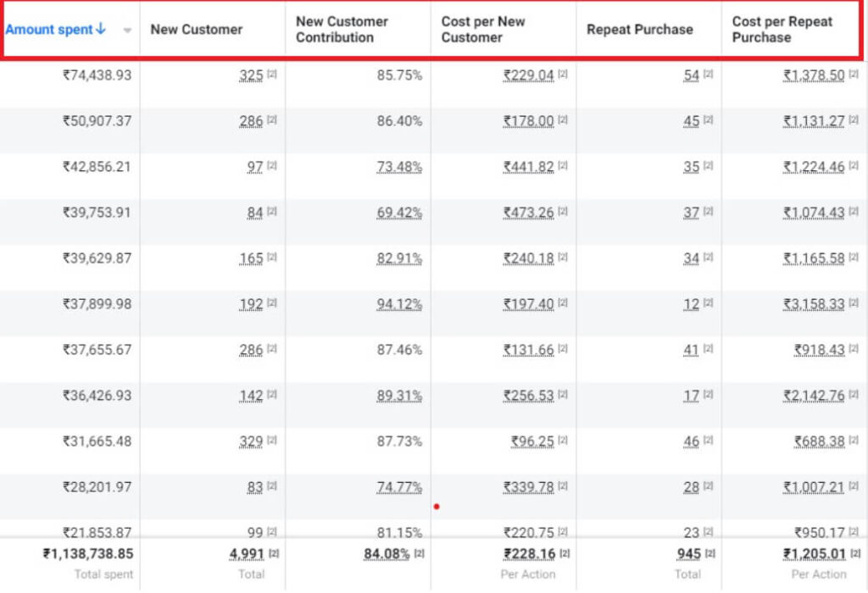Viewport: 868px width, 593px height.
Task: Click the underlined 329 new customer value
Action: coord(251,441)
